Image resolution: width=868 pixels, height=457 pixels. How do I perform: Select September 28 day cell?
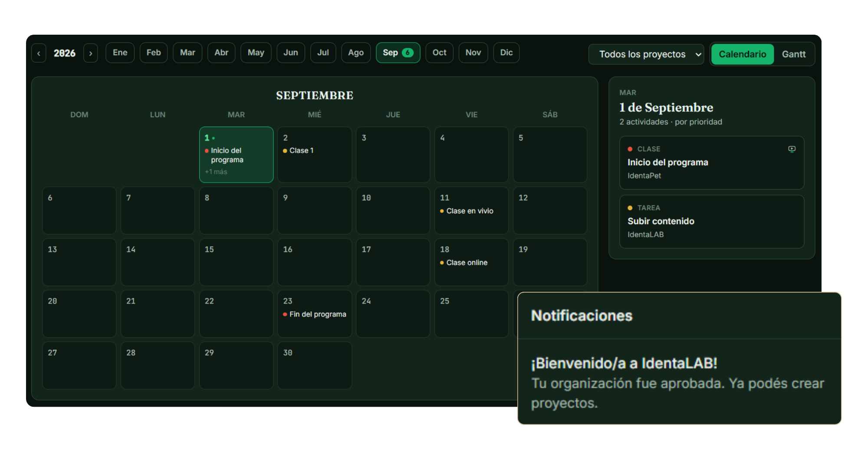(158, 366)
